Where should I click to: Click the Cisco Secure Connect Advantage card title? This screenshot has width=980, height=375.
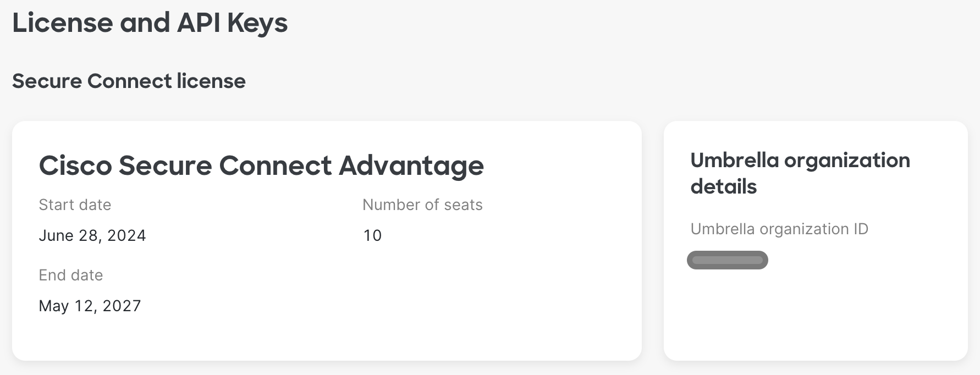[261, 166]
